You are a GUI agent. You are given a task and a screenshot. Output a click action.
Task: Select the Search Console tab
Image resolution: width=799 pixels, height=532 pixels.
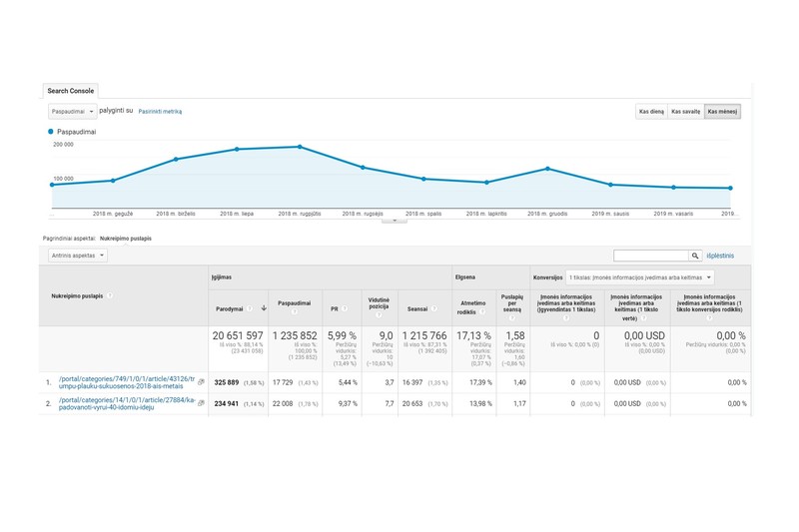click(70, 91)
